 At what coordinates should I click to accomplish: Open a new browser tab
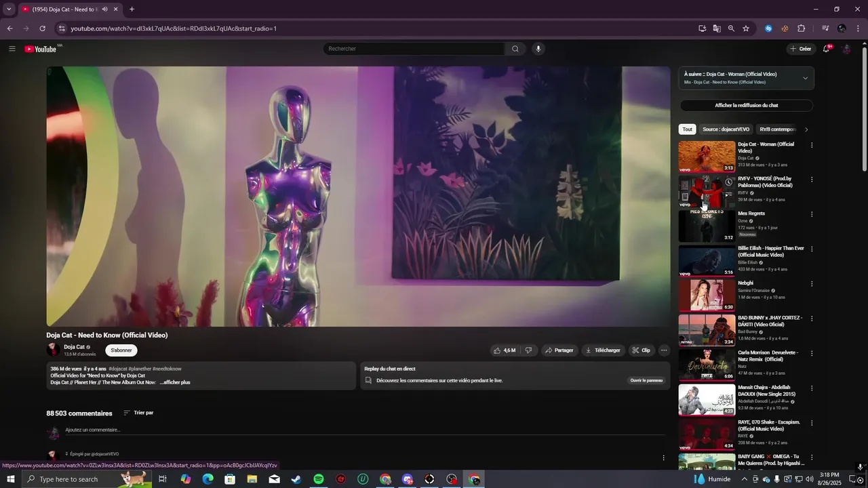(132, 9)
